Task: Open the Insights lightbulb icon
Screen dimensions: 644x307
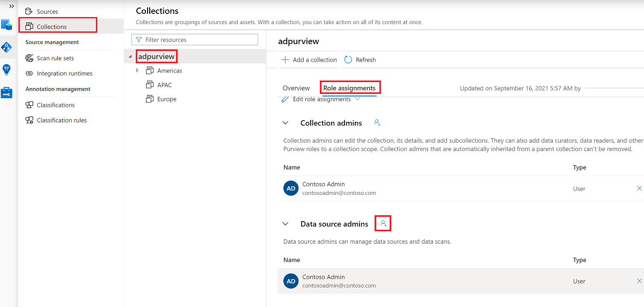Action: [x=6, y=70]
